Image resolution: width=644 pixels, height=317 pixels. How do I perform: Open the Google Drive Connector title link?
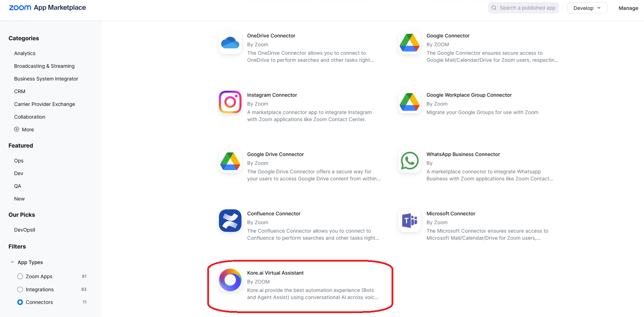pos(275,154)
